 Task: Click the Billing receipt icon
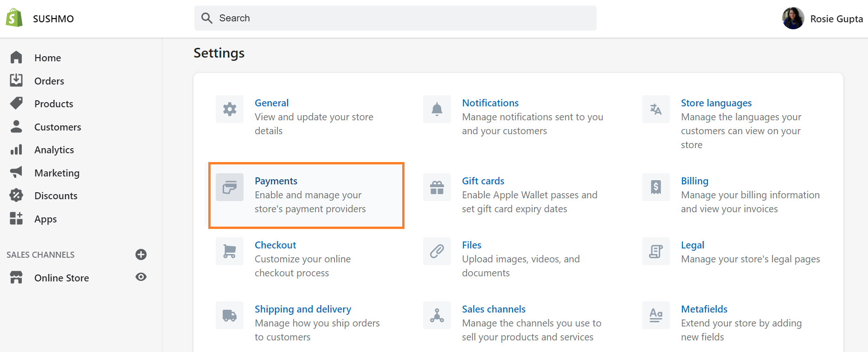(x=656, y=187)
